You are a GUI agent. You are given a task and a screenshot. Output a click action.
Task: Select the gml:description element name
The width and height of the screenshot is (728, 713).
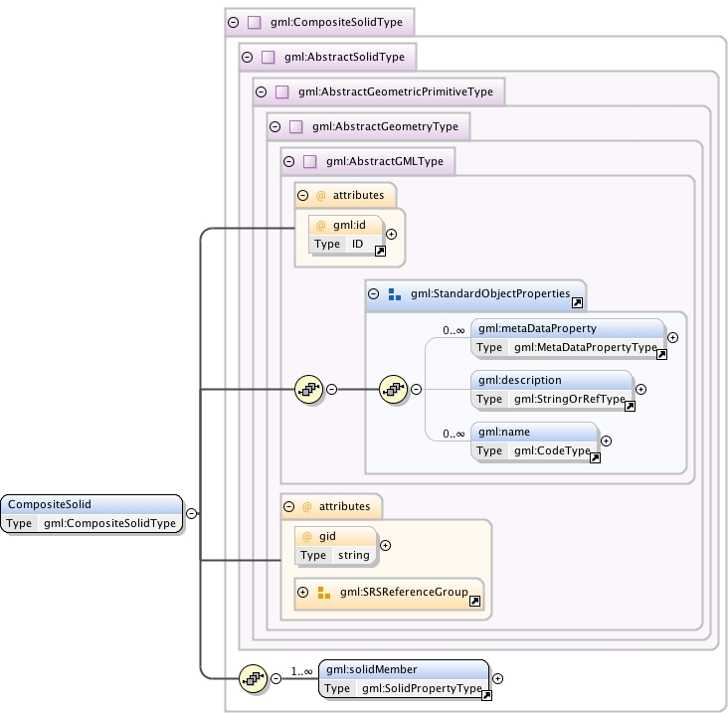[520, 380]
